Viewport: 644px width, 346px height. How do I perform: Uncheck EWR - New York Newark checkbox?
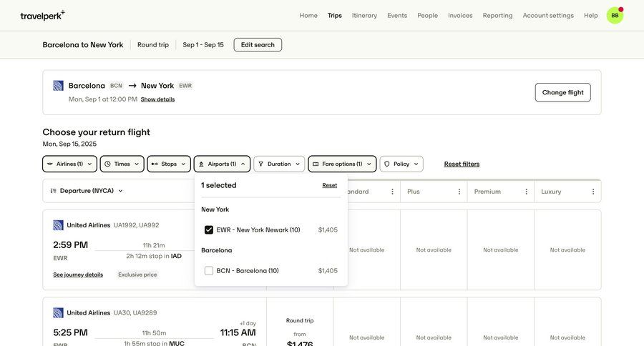209,230
